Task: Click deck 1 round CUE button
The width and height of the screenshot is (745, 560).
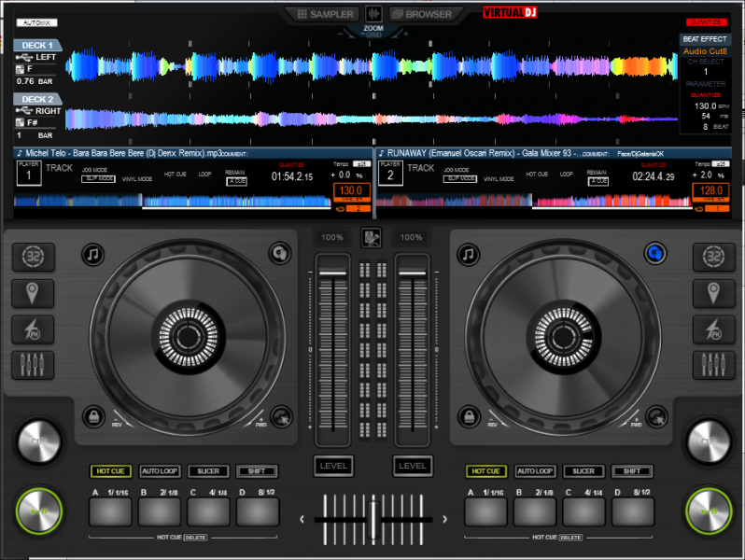Action: point(39,441)
